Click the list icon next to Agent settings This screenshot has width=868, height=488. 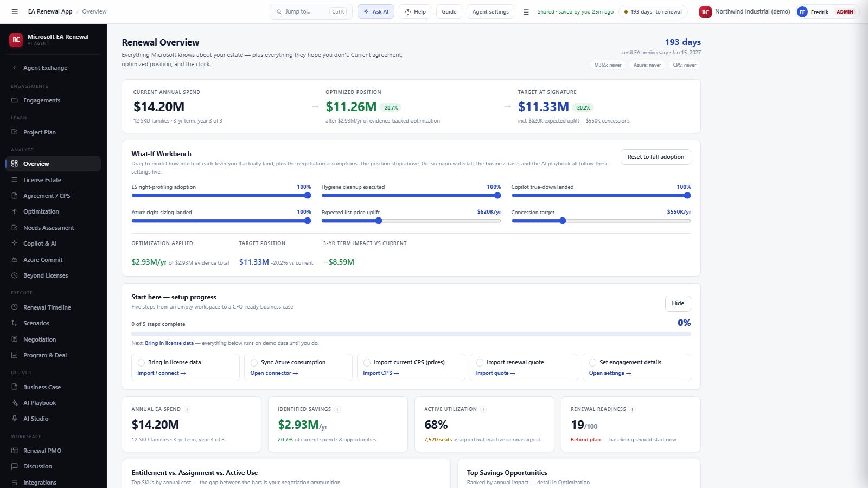point(526,12)
